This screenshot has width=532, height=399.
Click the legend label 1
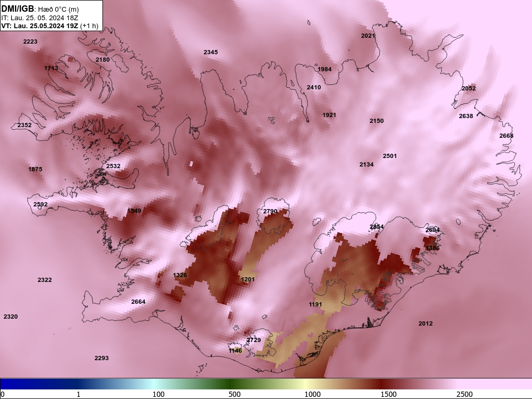[x=78, y=394]
